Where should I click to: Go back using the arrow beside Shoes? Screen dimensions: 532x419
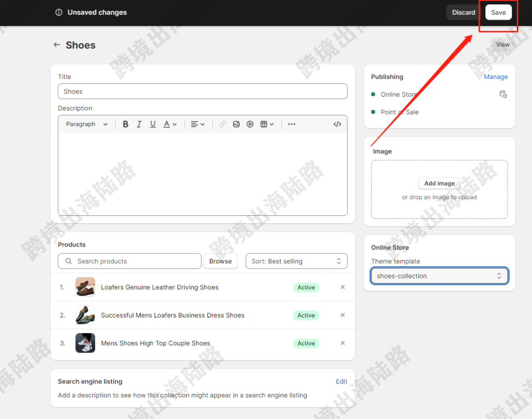pos(57,45)
